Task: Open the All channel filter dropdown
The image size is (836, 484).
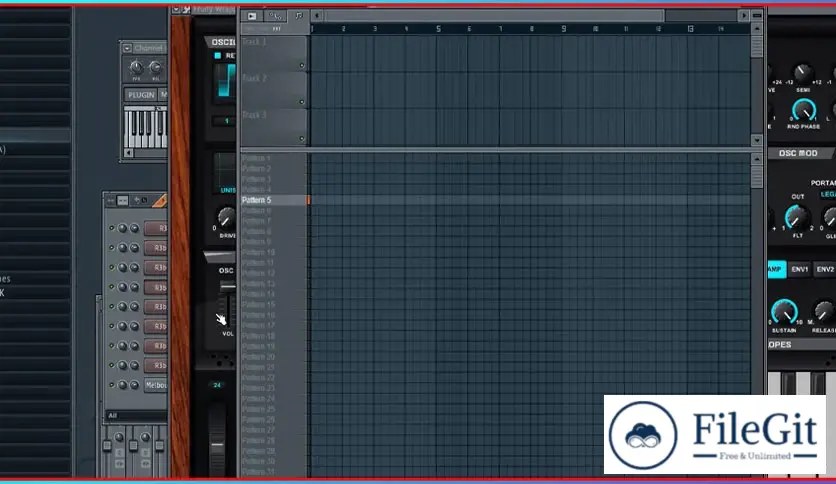Action: (x=136, y=415)
